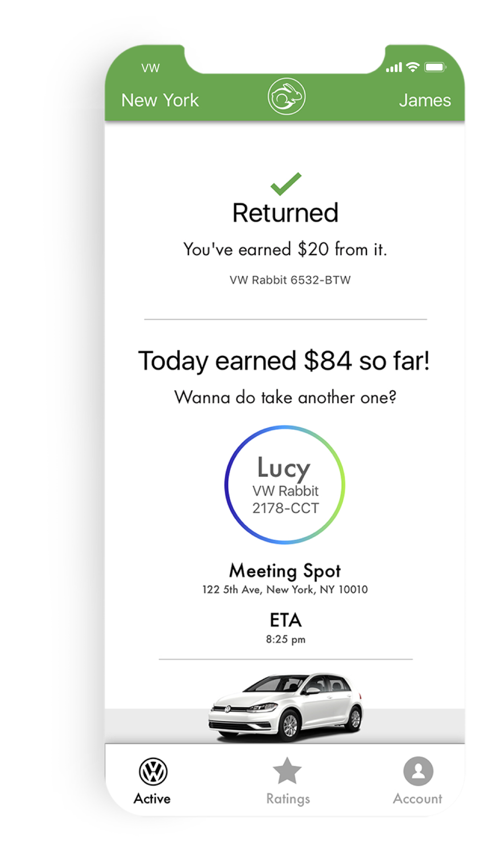This screenshot has height=868, width=496.
Task: Open James user profile menu
Action: click(425, 100)
